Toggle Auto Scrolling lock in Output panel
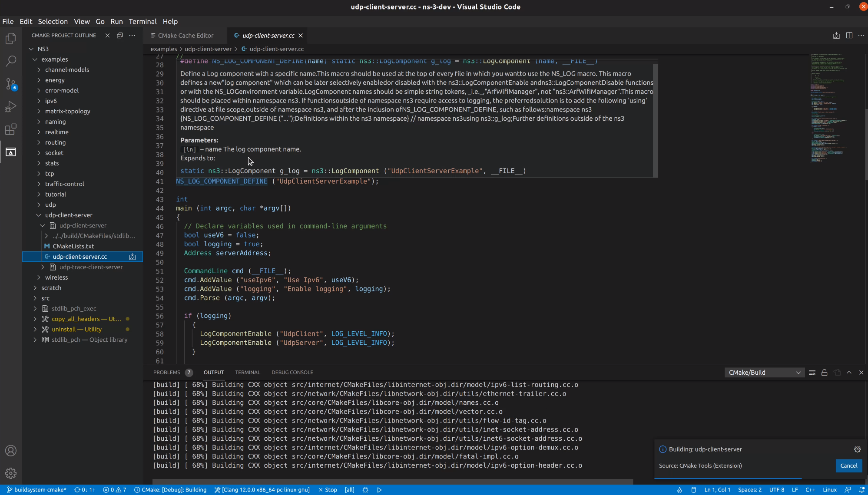 pos(824,372)
